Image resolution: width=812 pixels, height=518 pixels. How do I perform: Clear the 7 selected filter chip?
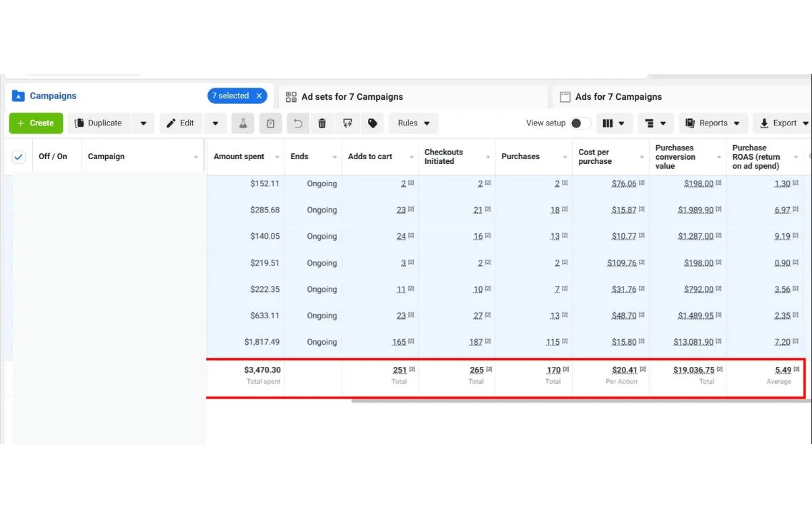(x=259, y=96)
